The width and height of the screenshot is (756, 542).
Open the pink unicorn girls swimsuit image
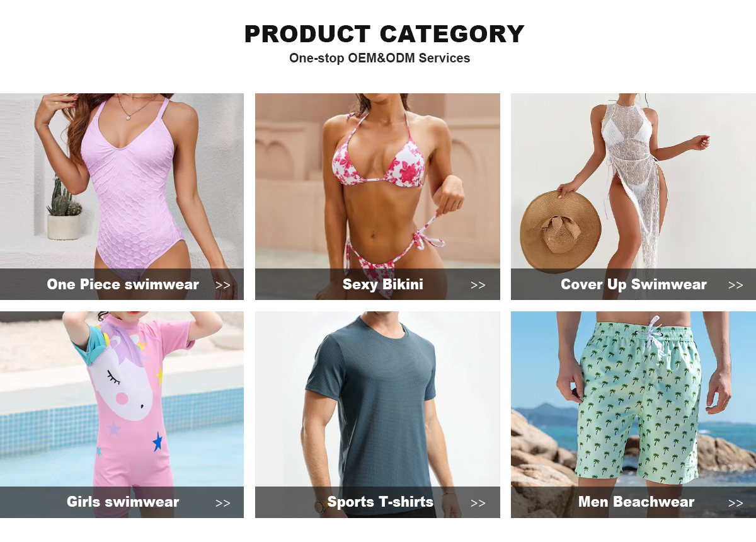122,399
